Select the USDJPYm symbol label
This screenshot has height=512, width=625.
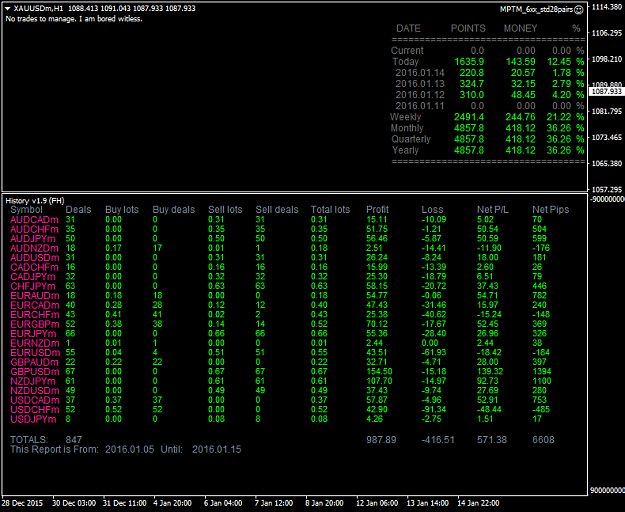pyautogui.click(x=33, y=420)
